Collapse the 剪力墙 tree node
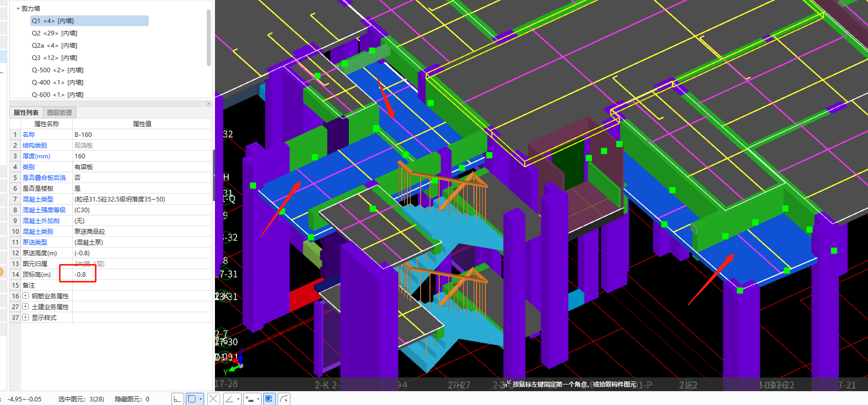This screenshot has height=405, width=868. [18, 9]
